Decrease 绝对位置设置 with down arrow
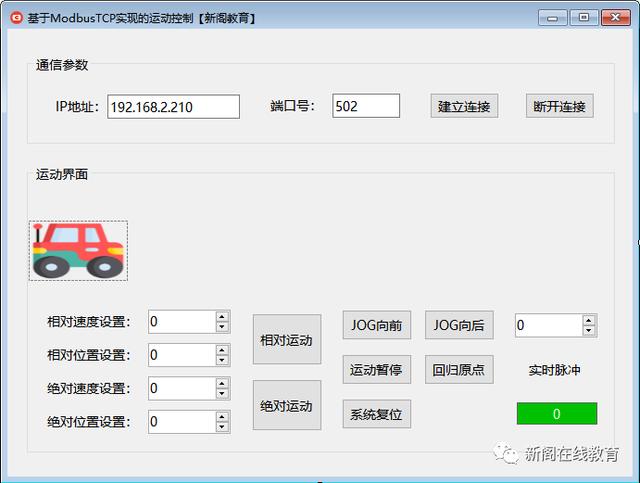The height and width of the screenshot is (483, 640). coord(222,428)
